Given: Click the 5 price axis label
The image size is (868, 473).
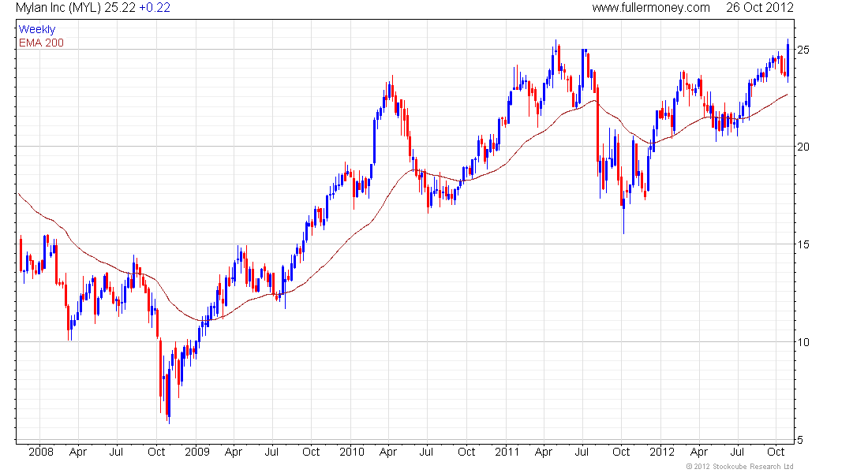Looking at the screenshot, I should click(799, 441).
